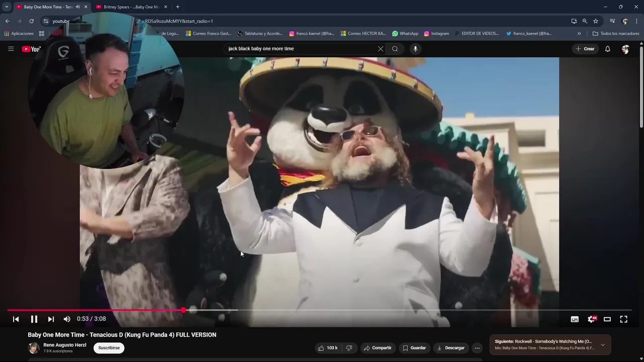Screen dimensions: 644x362
Task: Click the Guardar button
Action: click(414, 348)
